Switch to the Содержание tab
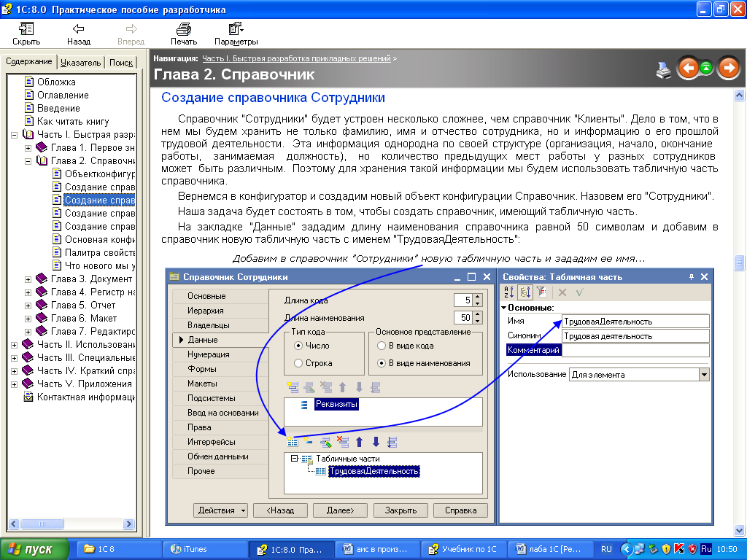 pyautogui.click(x=29, y=61)
